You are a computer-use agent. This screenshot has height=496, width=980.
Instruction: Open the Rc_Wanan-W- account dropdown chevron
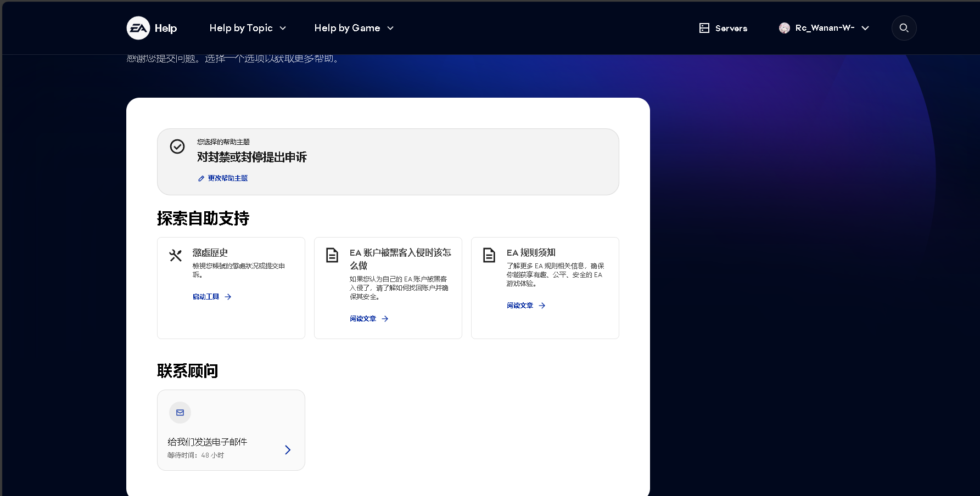tap(865, 28)
